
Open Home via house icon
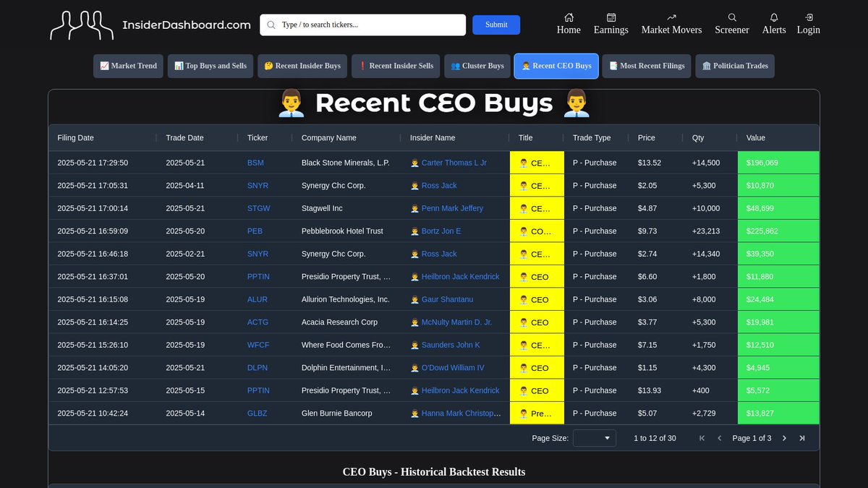pyautogui.click(x=569, y=17)
